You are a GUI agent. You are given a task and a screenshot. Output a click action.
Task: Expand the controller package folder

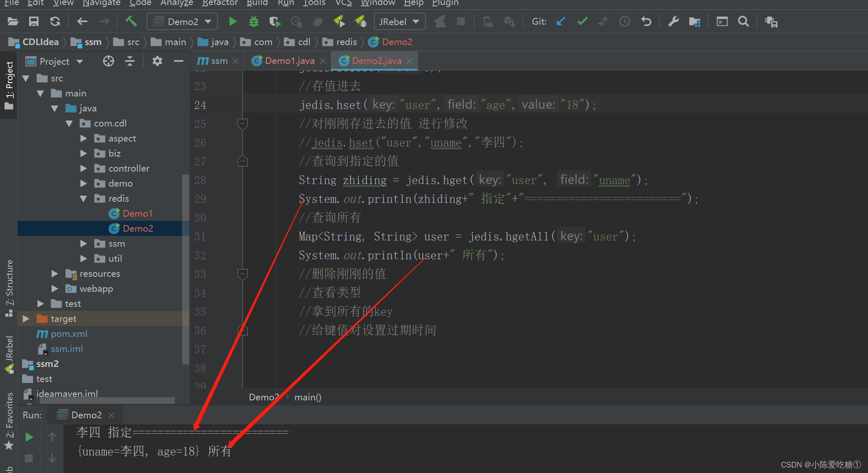84,169
